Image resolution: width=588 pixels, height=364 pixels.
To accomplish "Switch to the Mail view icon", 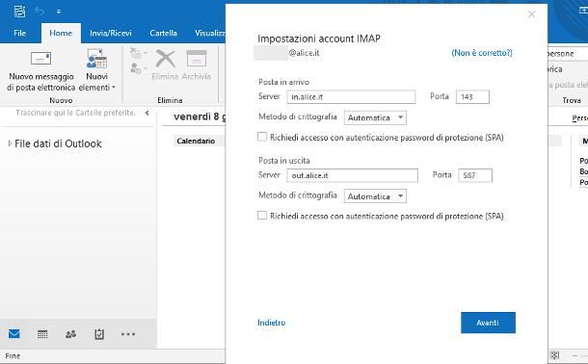I will click(14, 333).
